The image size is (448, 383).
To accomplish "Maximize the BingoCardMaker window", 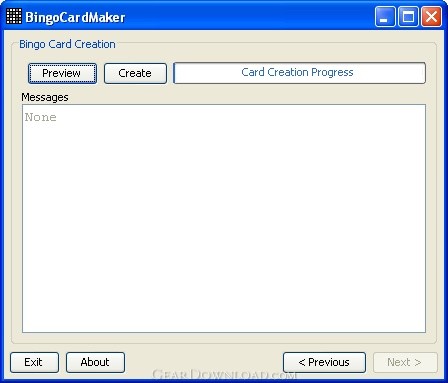I will coord(408,16).
